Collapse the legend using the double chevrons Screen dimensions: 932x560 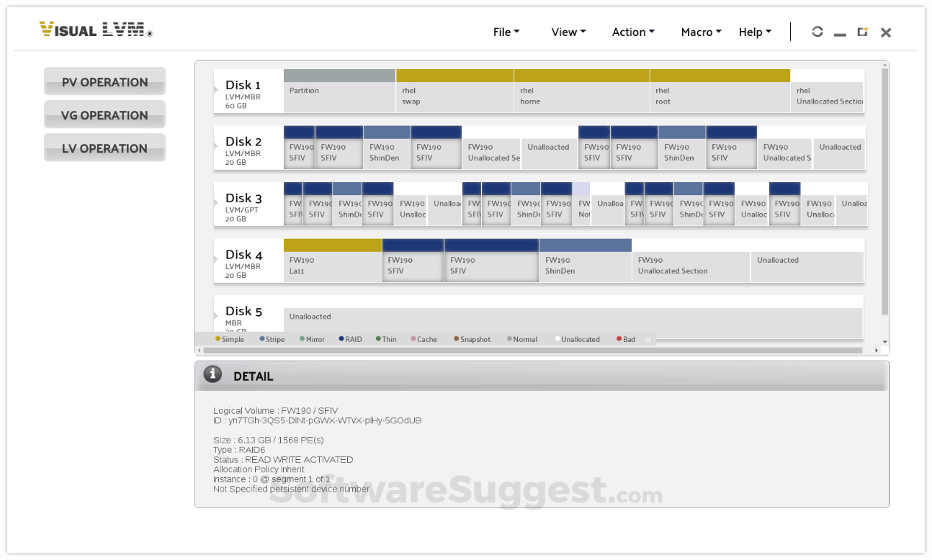coord(648,339)
